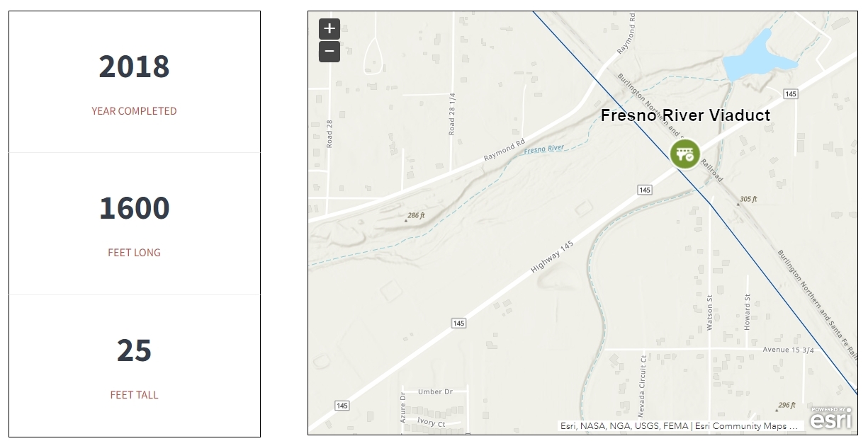Click the 145 shield at bottom left
Image resolution: width=868 pixels, height=441 pixels.
pyautogui.click(x=342, y=406)
